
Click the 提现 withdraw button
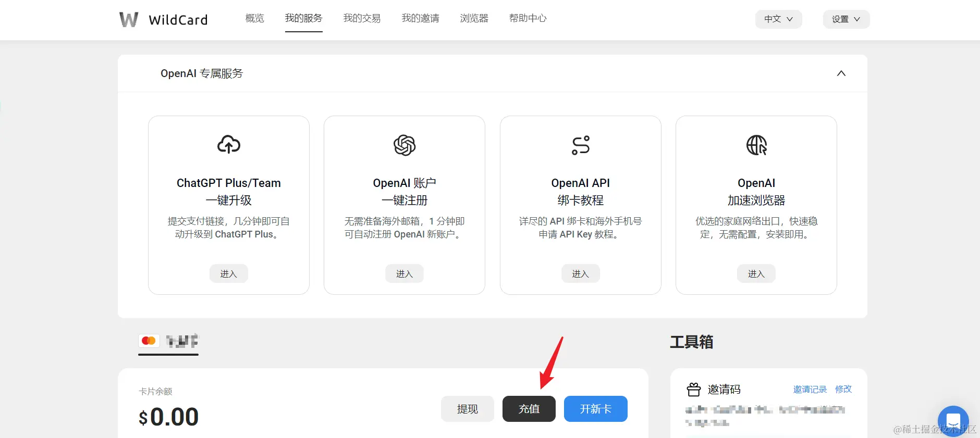click(468, 409)
